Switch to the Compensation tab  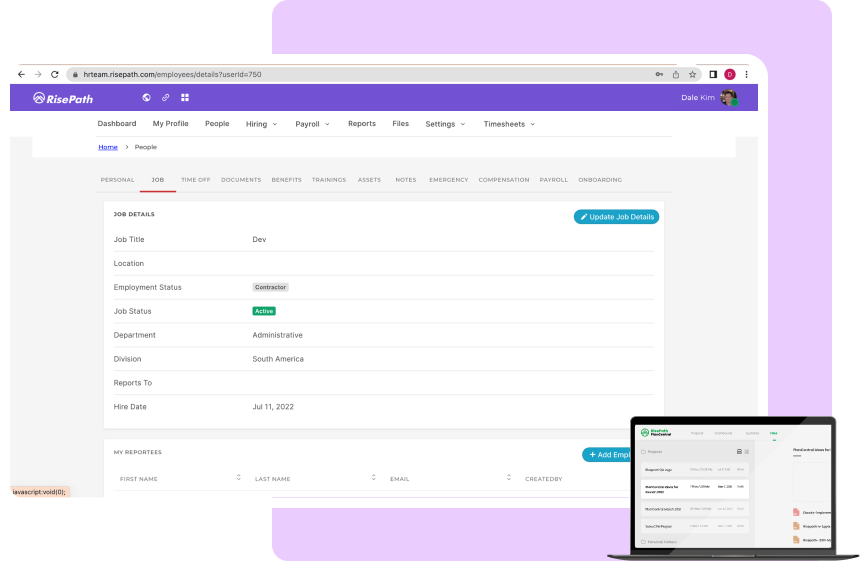click(x=504, y=180)
